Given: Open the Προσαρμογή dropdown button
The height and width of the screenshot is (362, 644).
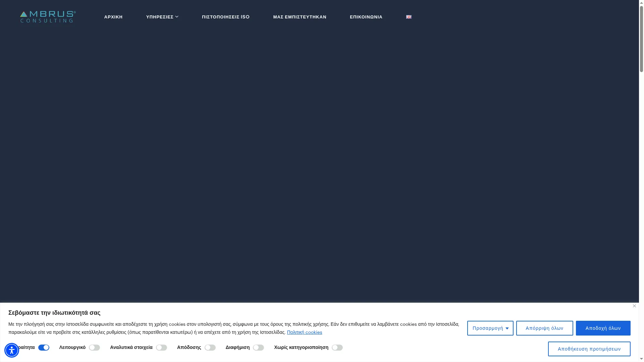Looking at the screenshot, I should [490, 328].
